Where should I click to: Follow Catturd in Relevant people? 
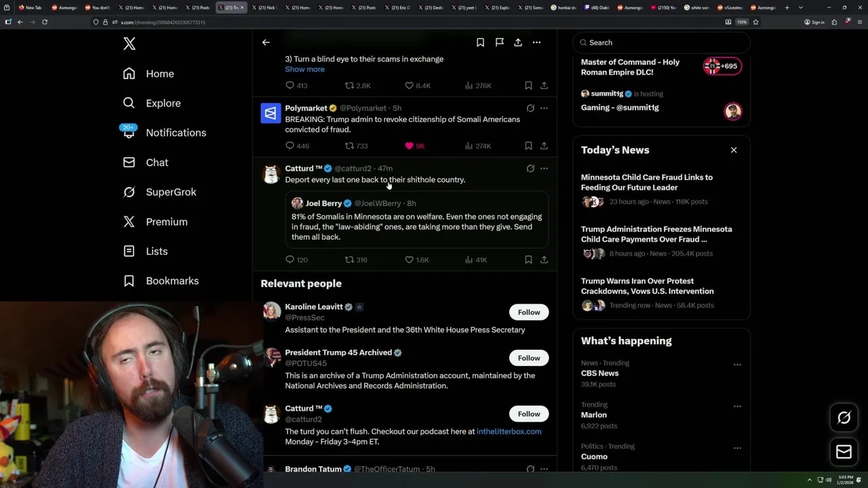(529, 414)
